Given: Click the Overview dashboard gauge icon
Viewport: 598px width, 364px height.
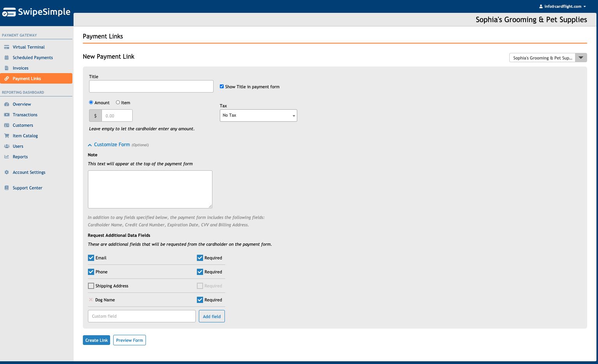Looking at the screenshot, I should 7,104.
